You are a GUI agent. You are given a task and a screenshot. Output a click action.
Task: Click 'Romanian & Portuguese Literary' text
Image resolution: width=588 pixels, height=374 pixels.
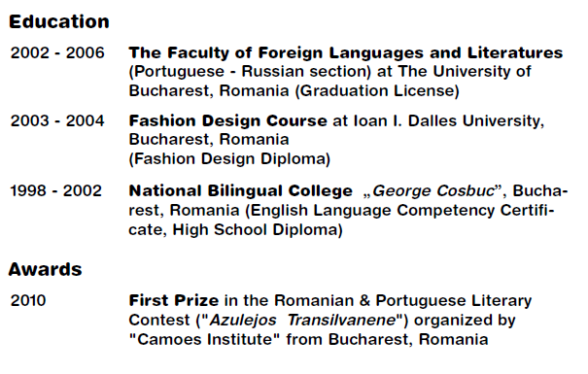[x=402, y=300]
